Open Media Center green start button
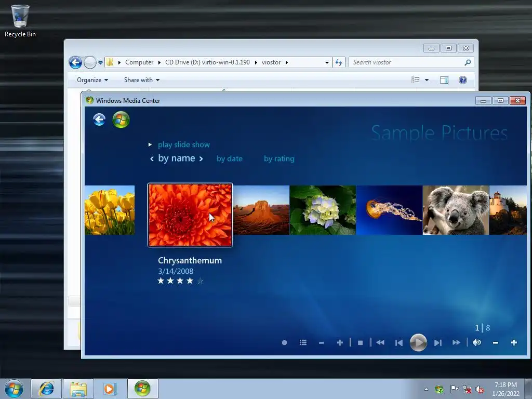This screenshot has width=532, height=399. click(121, 119)
